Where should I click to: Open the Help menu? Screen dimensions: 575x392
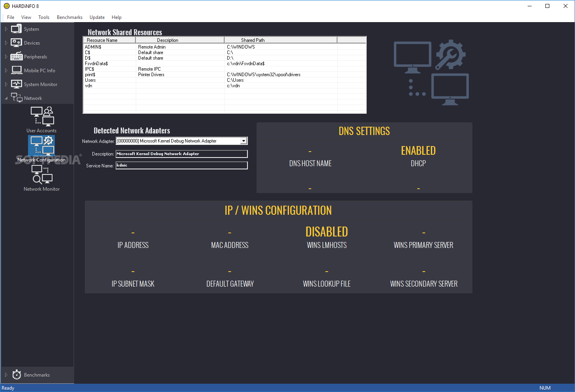pyautogui.click(x=116, y=17)
